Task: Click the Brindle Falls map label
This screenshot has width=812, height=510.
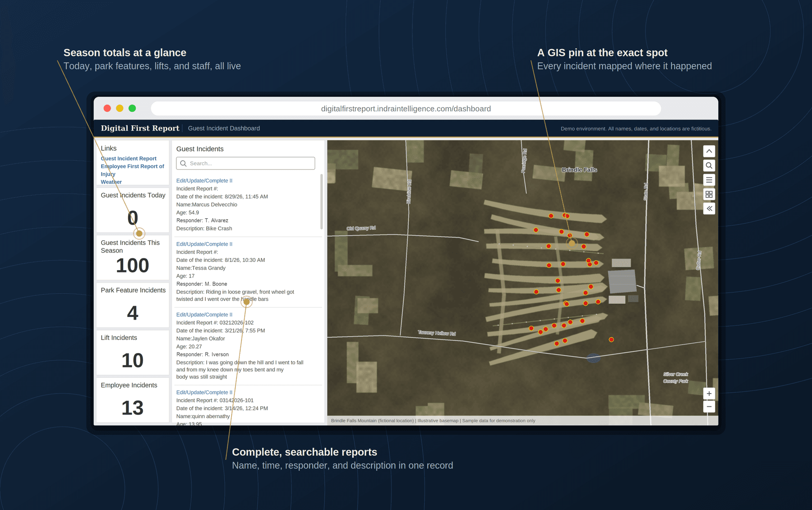Action: [x=579, y=170]
